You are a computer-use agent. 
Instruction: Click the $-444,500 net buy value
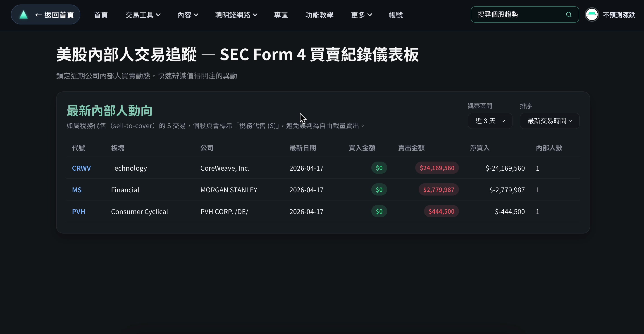coord(510,212)
